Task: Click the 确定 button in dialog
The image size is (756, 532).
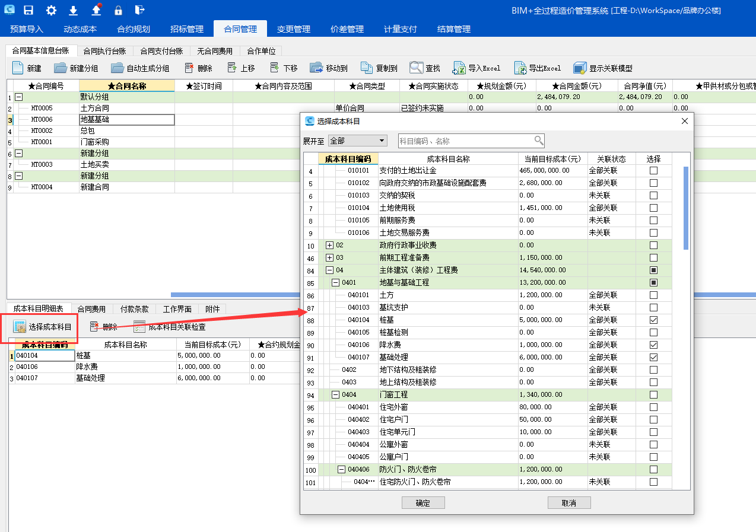Action: tap(423, 503)
